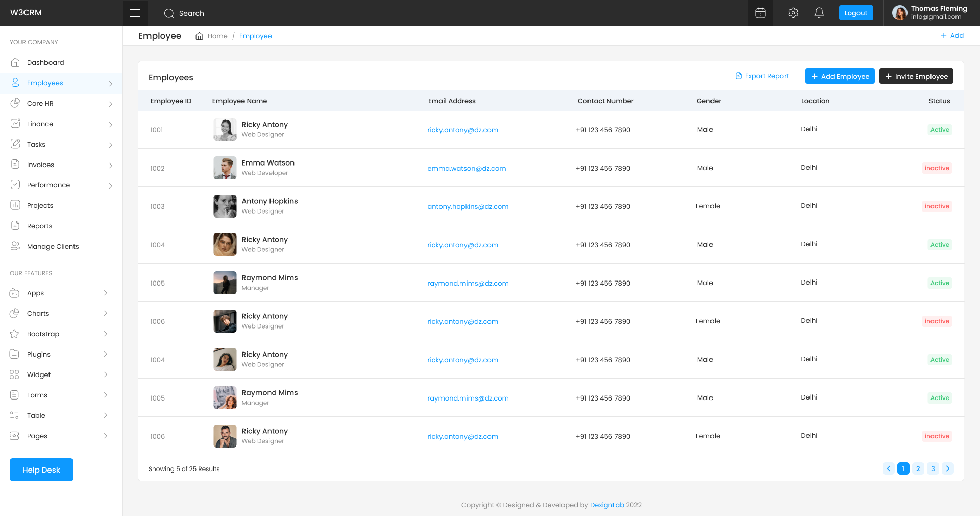Image resolution: width=980 pixels, height=516 pixels.
Task: Click the notifications bell icon
Action: (x=819, y=13)
